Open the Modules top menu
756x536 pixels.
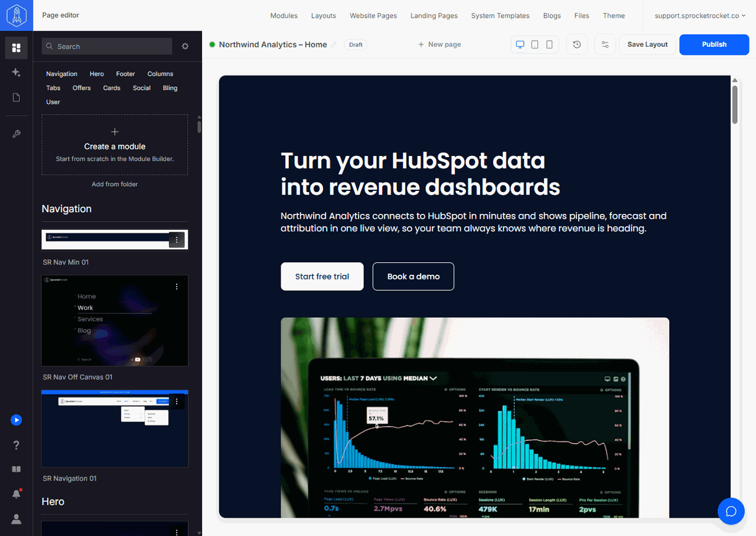click(x=284, y=15)
